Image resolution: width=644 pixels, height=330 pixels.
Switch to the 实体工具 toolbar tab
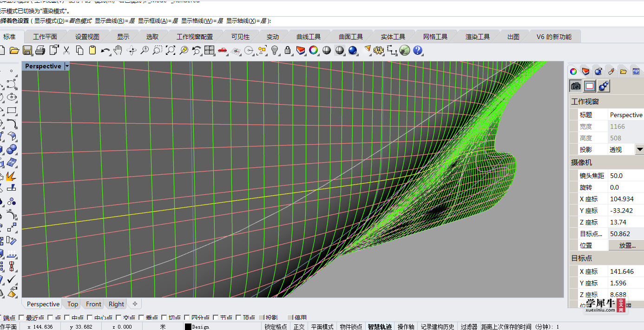tap(393, 37)
